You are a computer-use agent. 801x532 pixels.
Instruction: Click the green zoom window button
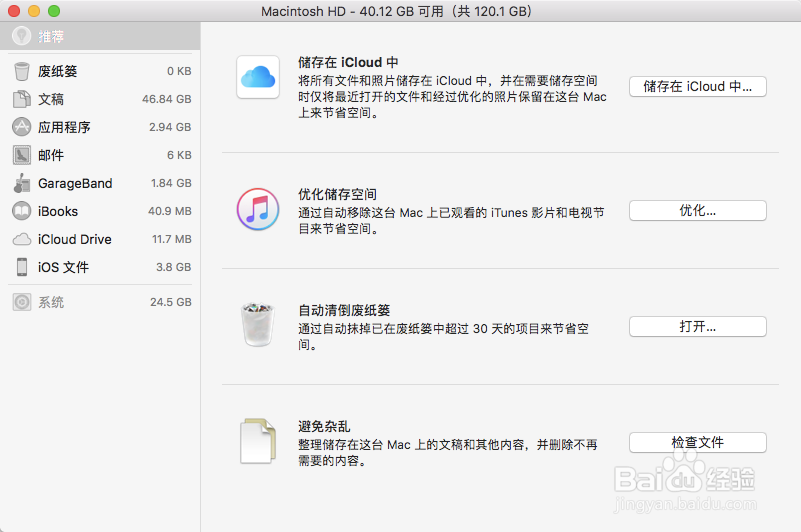pyautogui.click(x=54, y=11)
